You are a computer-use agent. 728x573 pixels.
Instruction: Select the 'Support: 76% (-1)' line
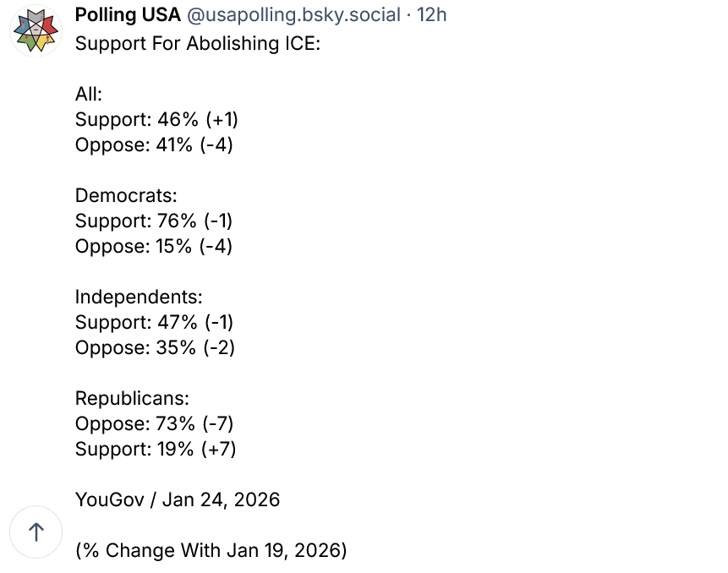click(153, 221)
